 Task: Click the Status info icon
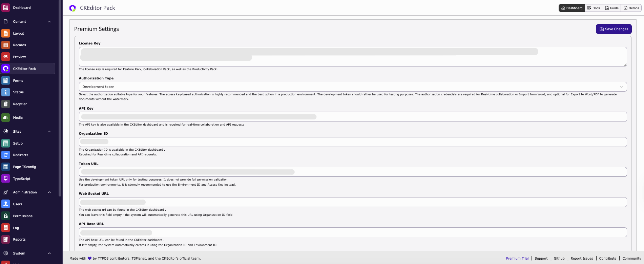click(6, 92)
